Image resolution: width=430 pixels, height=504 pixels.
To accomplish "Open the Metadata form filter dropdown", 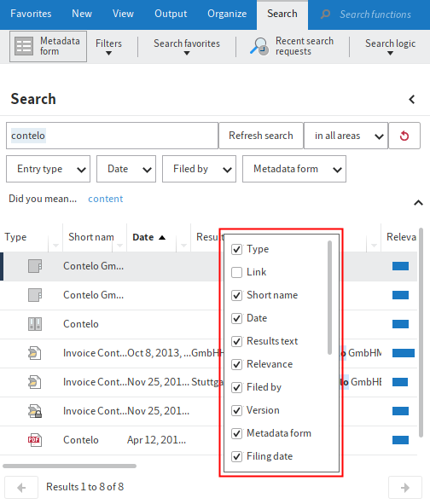I will (294, 169).
